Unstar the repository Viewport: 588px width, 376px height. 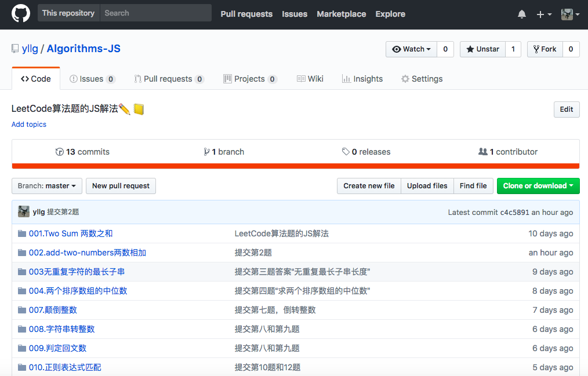(482, 49)
